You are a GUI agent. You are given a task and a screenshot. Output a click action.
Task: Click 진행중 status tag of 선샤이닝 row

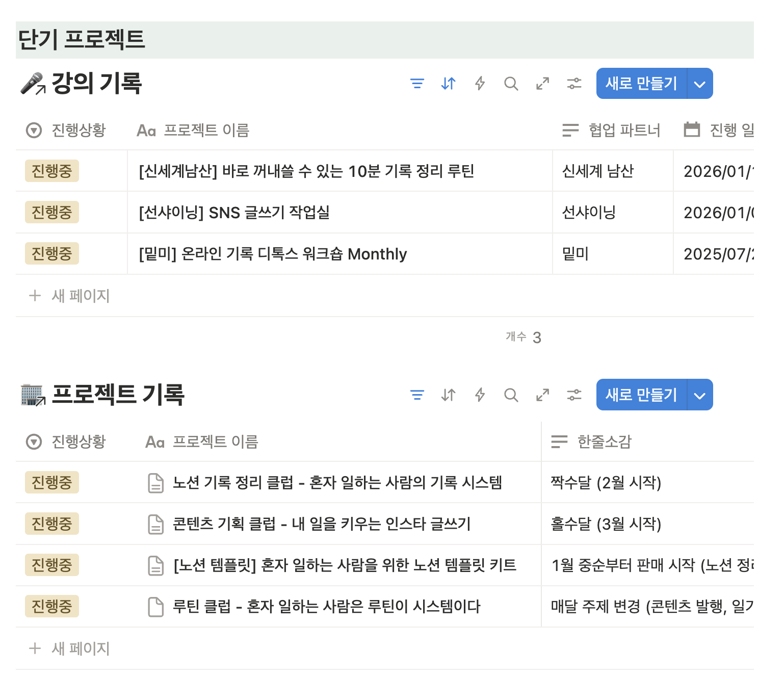pyautogui.click(x=52, y=212)
